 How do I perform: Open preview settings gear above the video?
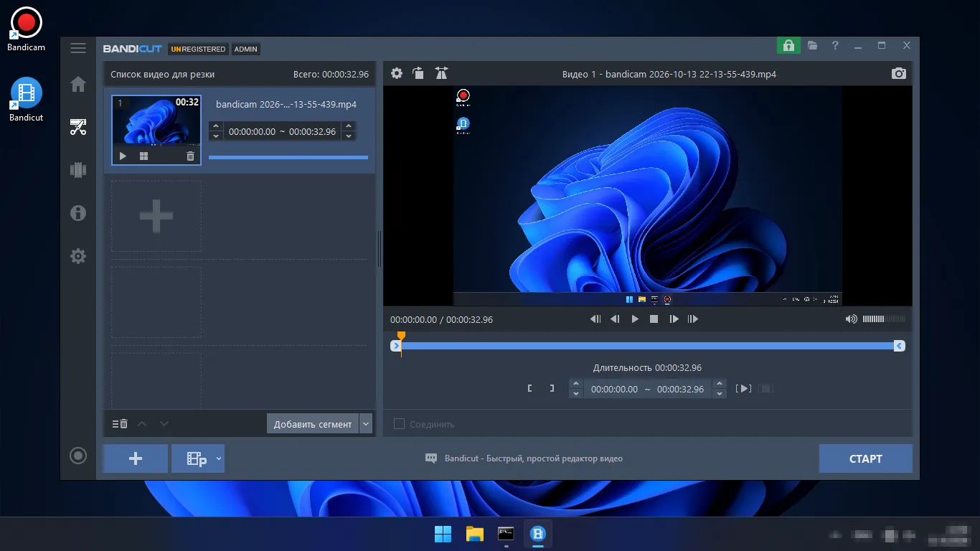pyautogui.click(x=397, y=73)
